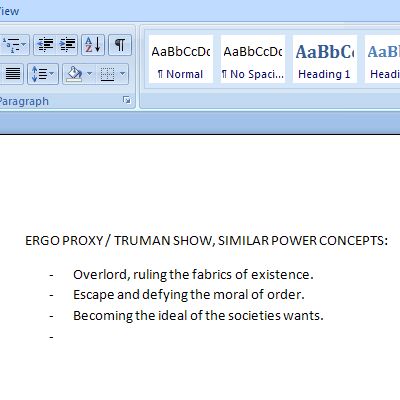Open Borders dropdown arrow
Image resolution: width=400 pixels, height=400 pixels.
[123, 74]
